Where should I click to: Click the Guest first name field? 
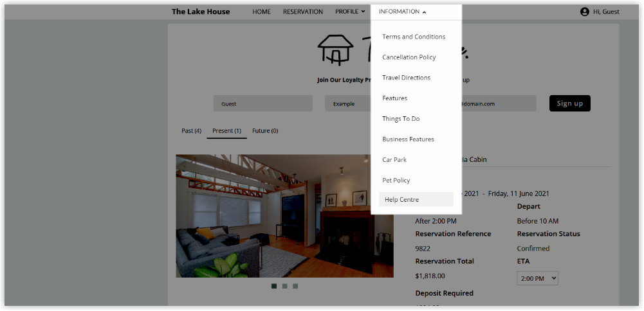(263, 103)
